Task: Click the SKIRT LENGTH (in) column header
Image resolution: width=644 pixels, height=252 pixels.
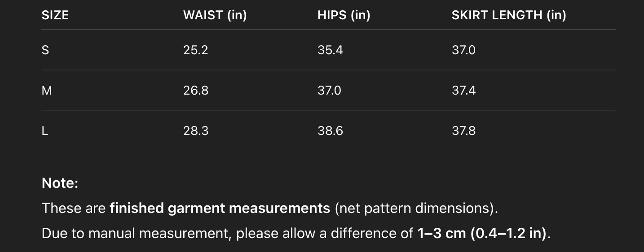Action: (x=508, y=15)
